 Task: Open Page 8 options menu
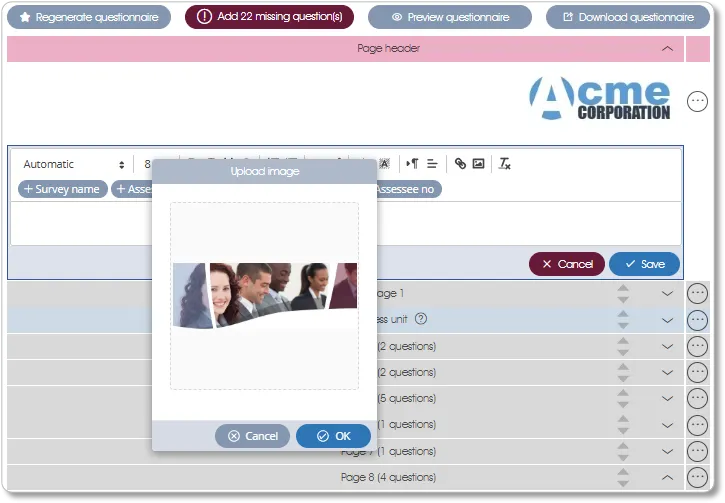click(x=697, y=478)
